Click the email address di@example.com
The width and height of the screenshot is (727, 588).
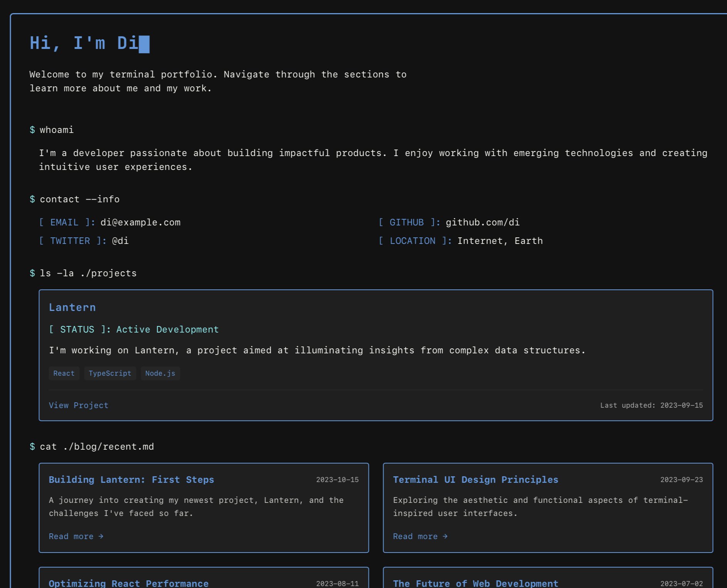click(140, 222)
